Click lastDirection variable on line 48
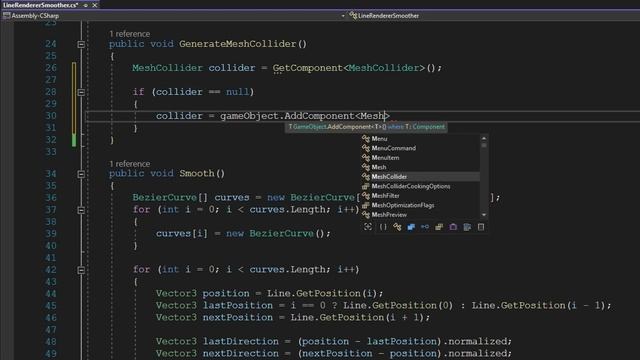Screen dimensions: 640x360 coord(241,341)
